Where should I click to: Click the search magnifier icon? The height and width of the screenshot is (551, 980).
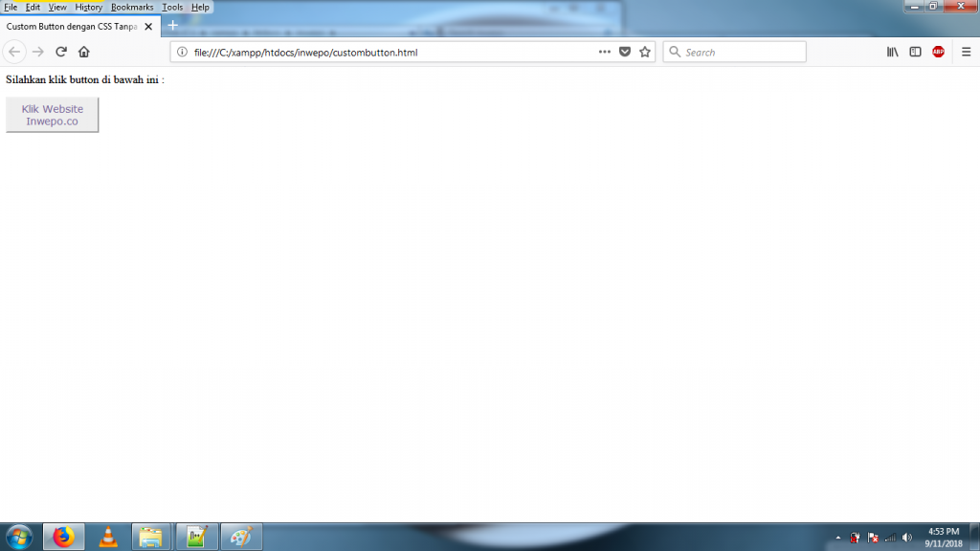click(x=675, y=52)
